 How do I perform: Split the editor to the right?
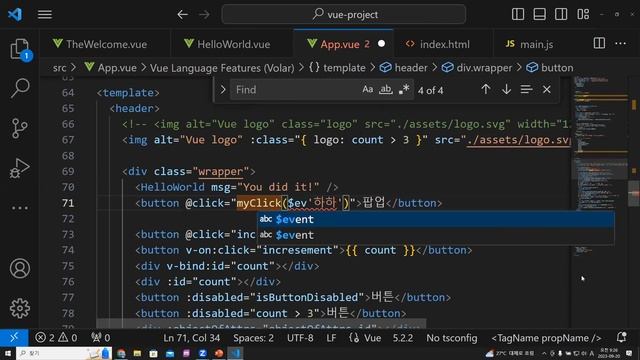[x=599, y=43]
